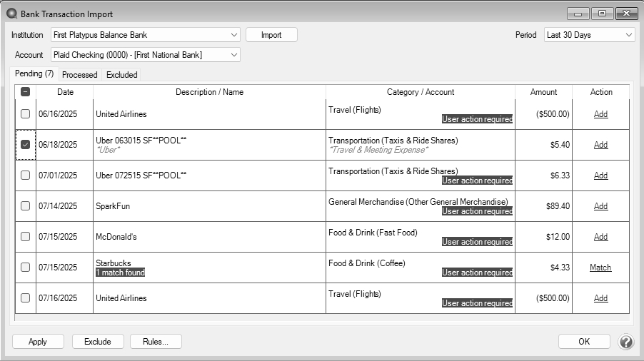Click the Exclude button
The image size is (644, 361).
(x=98, y=342)
